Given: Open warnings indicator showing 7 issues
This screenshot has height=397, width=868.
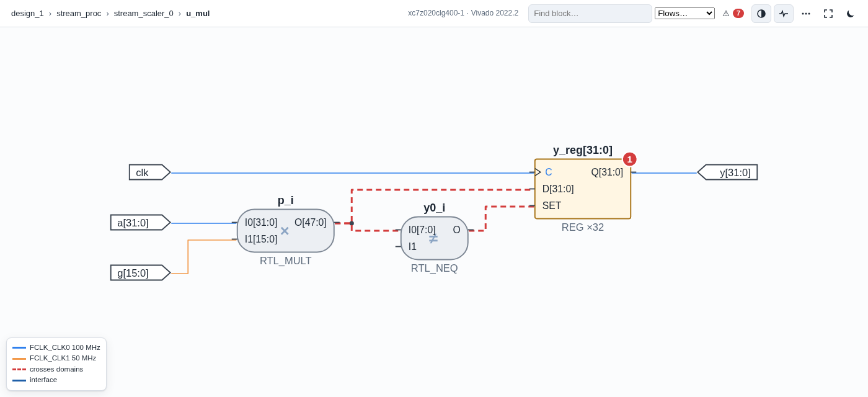Looking at the screenshot, I should 733,13.
